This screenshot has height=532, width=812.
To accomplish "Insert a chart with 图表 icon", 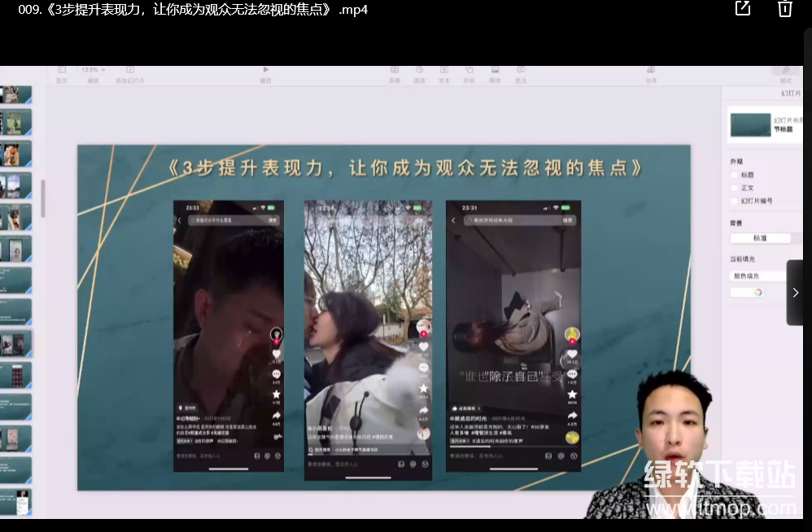I will pyautogui.click(x=420, y=70).
